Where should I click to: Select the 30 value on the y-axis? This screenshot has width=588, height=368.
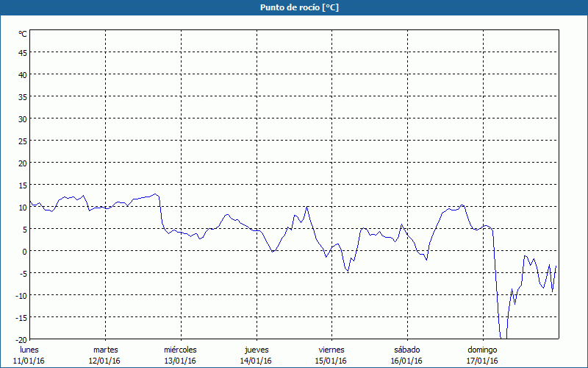pyautogui.click(x=23, y=118)
